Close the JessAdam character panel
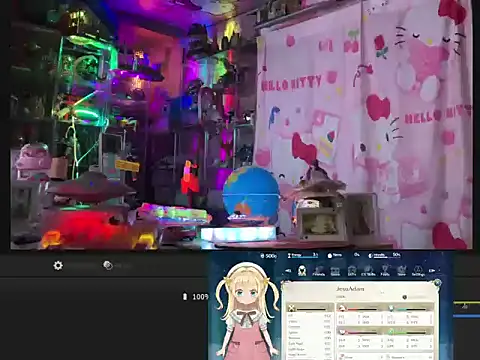Screen dimensions: 480x360 click(437, 283)
